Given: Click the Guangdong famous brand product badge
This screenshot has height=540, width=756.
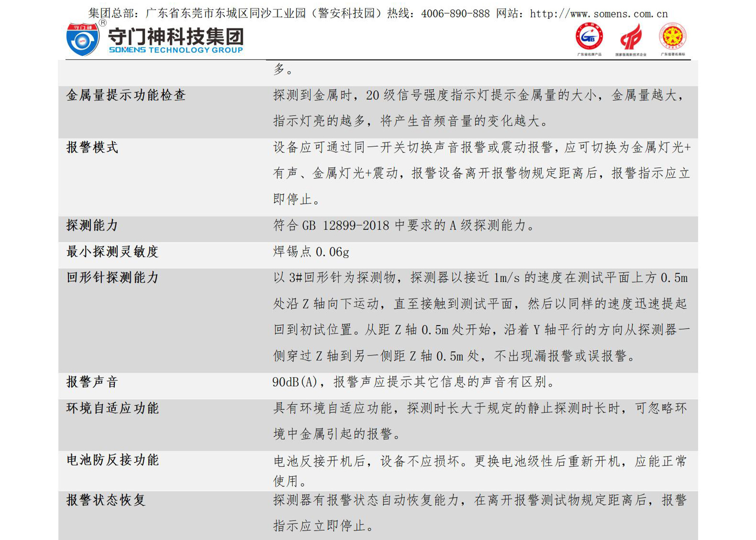Looking at the screenshot, I should click(590, 37).
